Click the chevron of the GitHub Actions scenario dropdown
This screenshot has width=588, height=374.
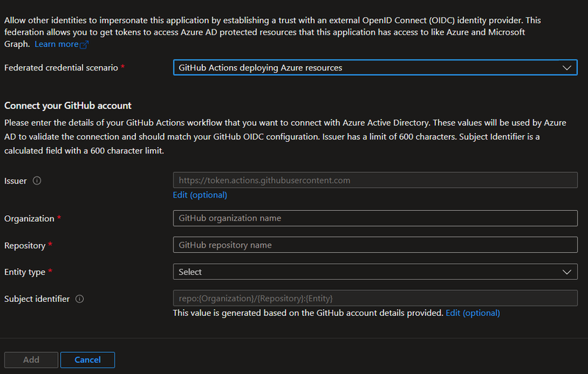567,68
